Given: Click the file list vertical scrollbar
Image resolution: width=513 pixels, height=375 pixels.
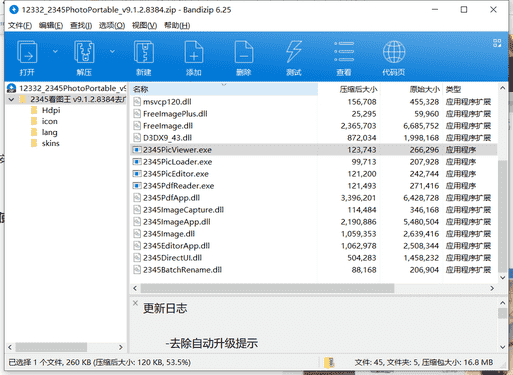Looking at the screenshot, I should 502,217.
